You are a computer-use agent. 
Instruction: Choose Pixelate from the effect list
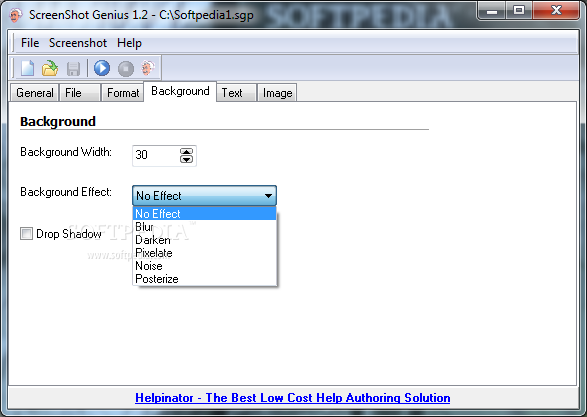pyautogui.click(x=204, y=253)
